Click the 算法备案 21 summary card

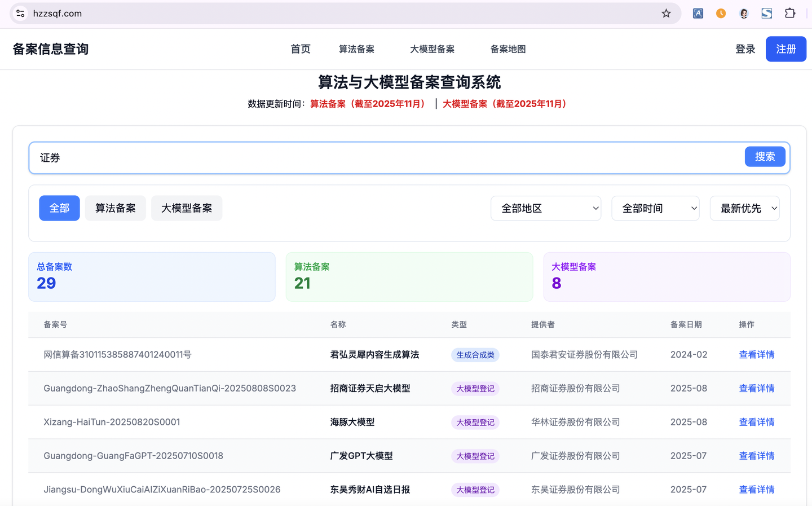(409, 276)
